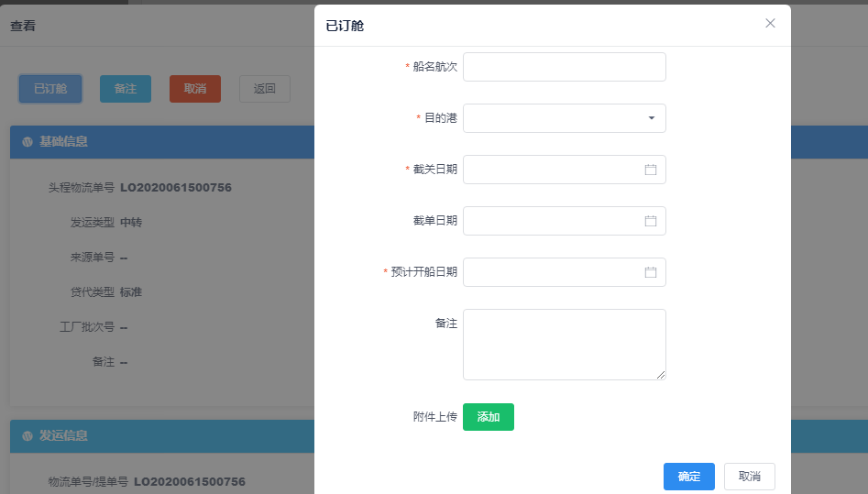The width and height of the screenshot is (868, 494).
Task: Focus the 截关日期 date field
Action: coord(564,170)
